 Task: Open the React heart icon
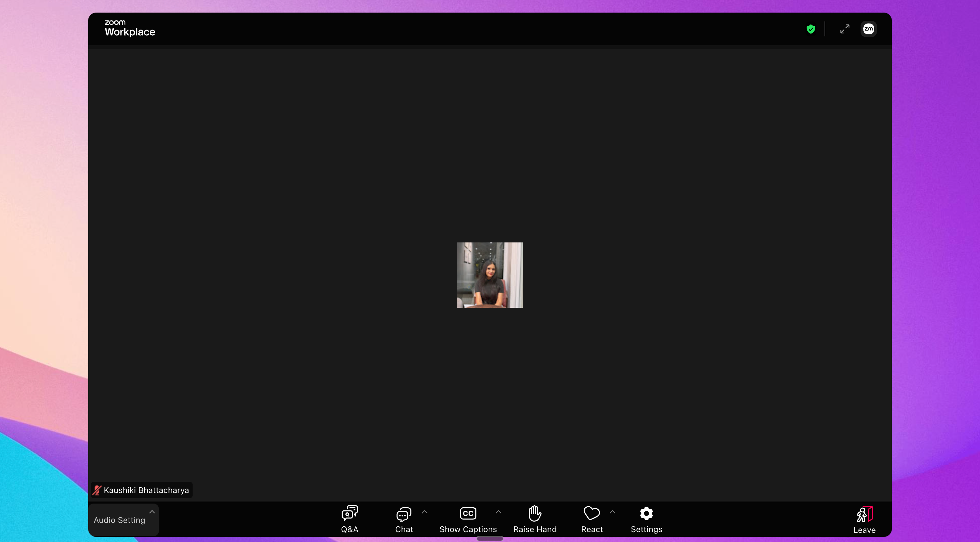tap(592, 513)
